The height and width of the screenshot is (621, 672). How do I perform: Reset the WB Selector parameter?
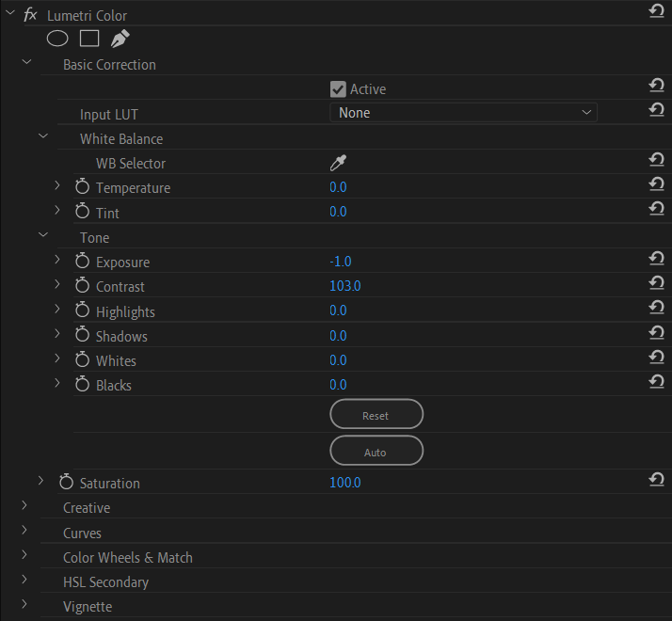tap(656, 159)
